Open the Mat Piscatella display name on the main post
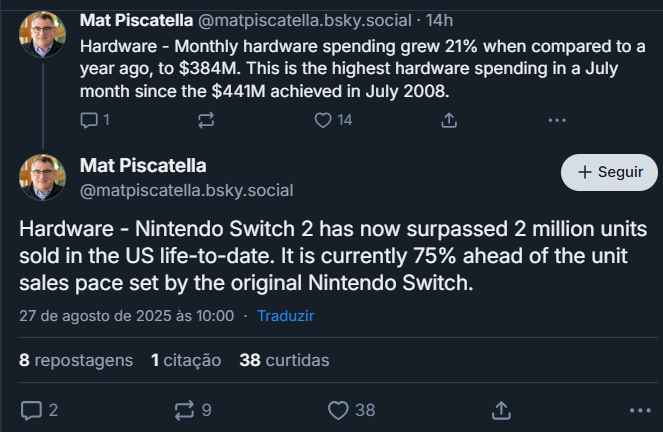 tap(143, 166)
